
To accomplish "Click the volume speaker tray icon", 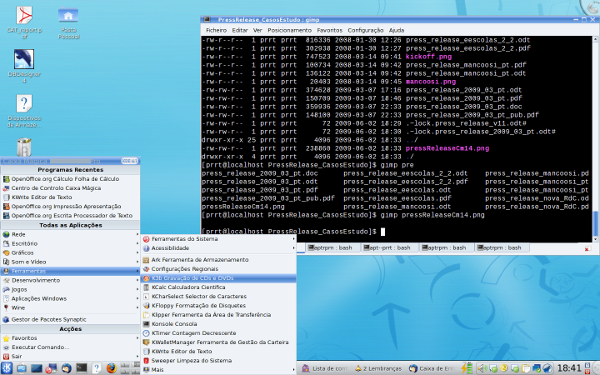I will coord(482,368).
